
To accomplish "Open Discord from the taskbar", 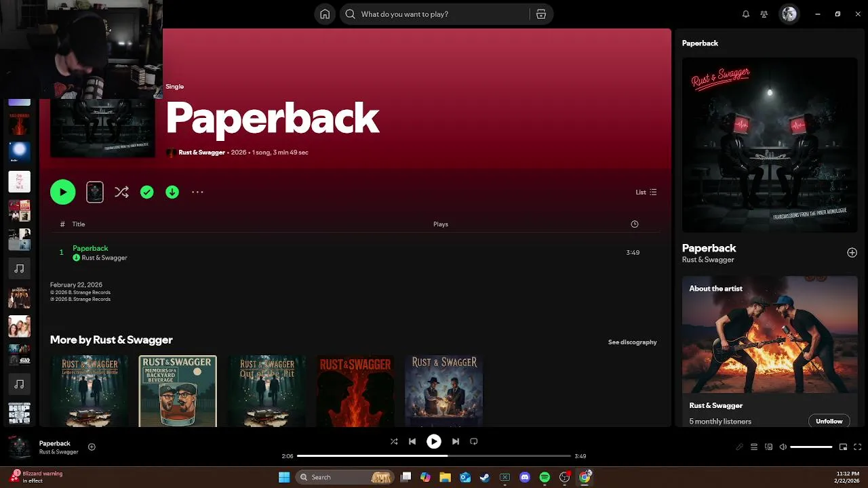I will pyautogui.click(x=524, y=477).
